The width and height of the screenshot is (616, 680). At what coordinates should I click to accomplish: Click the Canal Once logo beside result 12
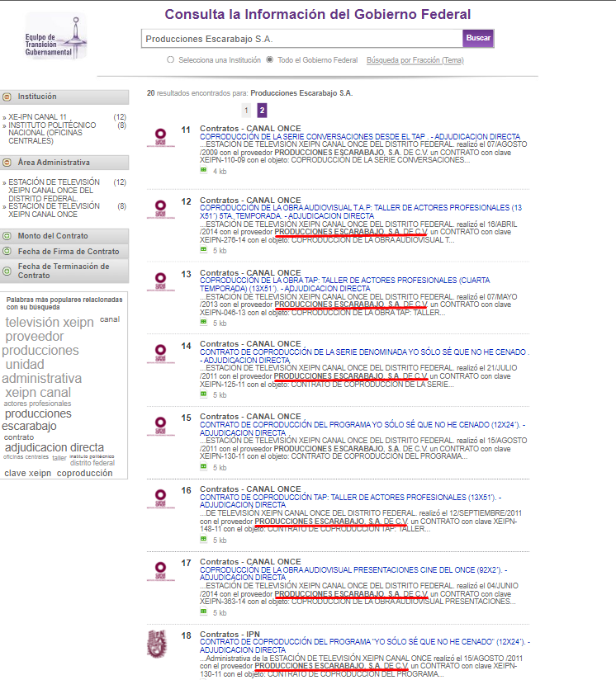(x=160, y=209)
